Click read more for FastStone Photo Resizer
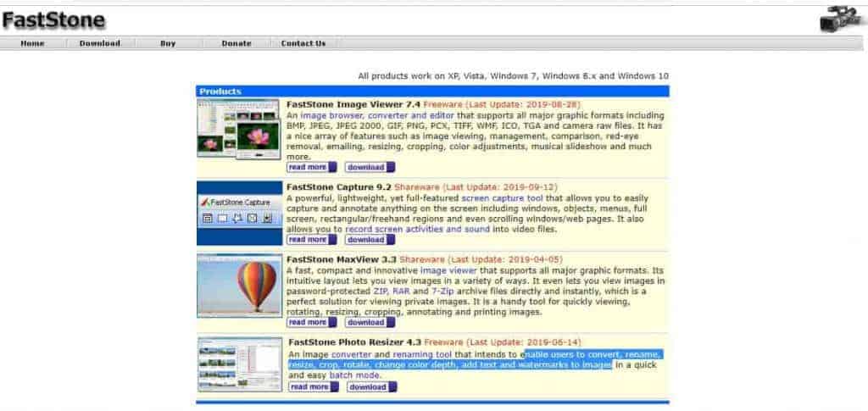Screen dimensions: 868x411 tap(314, 386)
